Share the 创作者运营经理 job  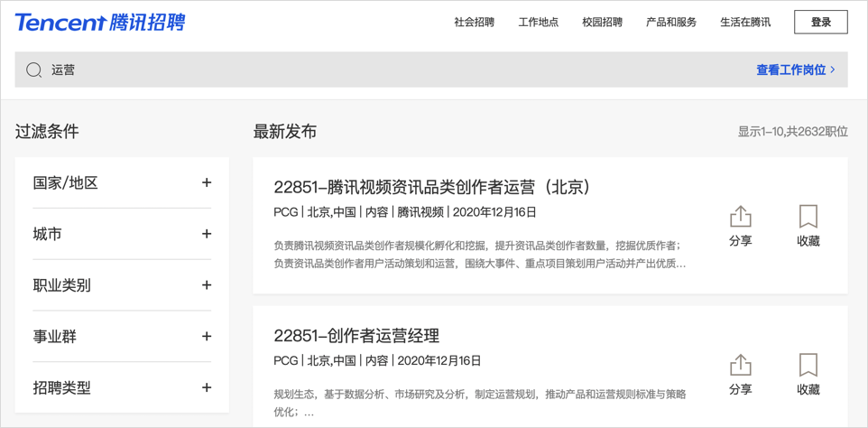(x=740, y=375)
